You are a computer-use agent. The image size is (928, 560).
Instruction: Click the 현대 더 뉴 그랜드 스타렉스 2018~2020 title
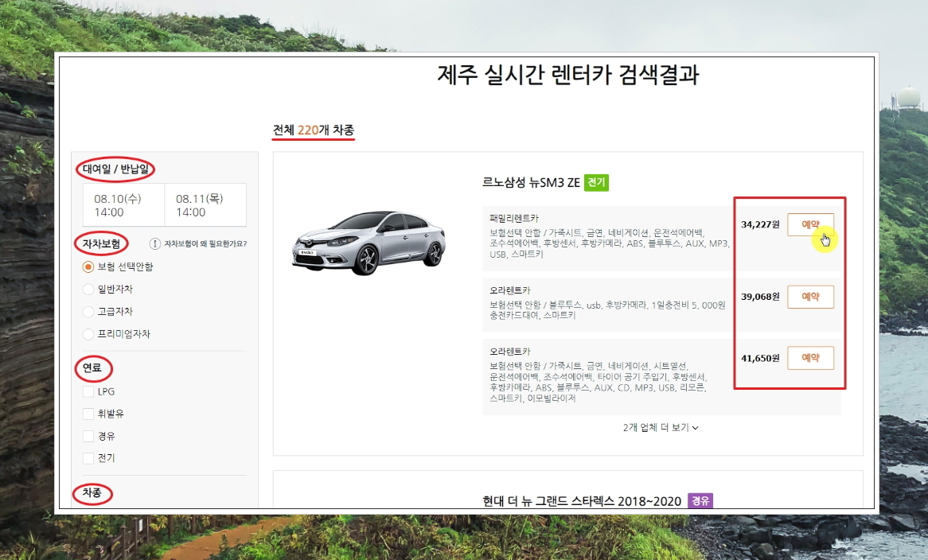pos(582,501)
